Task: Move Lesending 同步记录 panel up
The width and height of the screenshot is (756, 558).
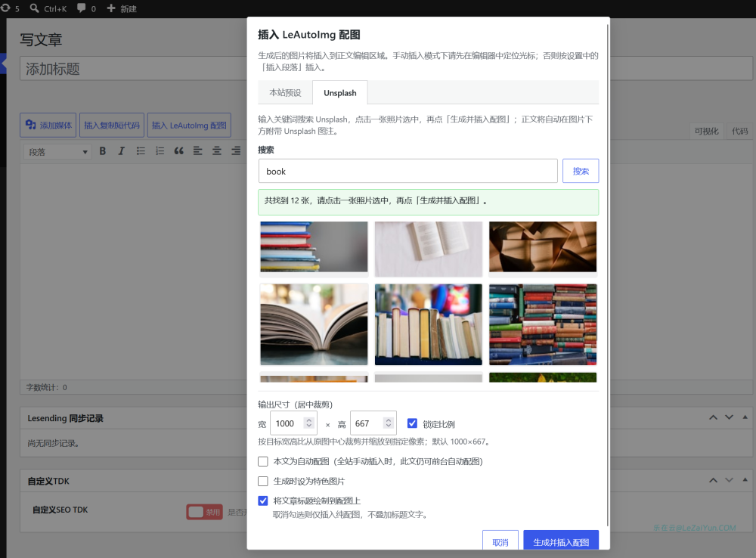Action: tap(713, 417)
